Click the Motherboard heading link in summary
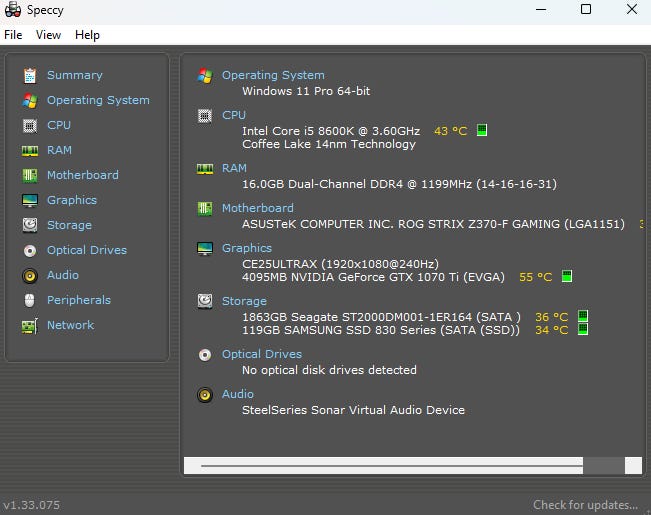The height and width of the screenshot is (515, 651). pyautogui.click(x=257, y=208)
